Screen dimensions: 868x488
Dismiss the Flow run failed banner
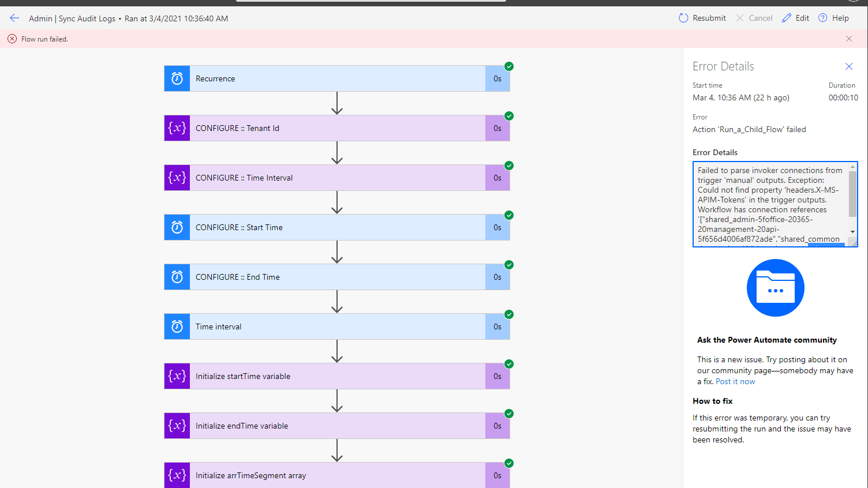(x=849, y=39)
